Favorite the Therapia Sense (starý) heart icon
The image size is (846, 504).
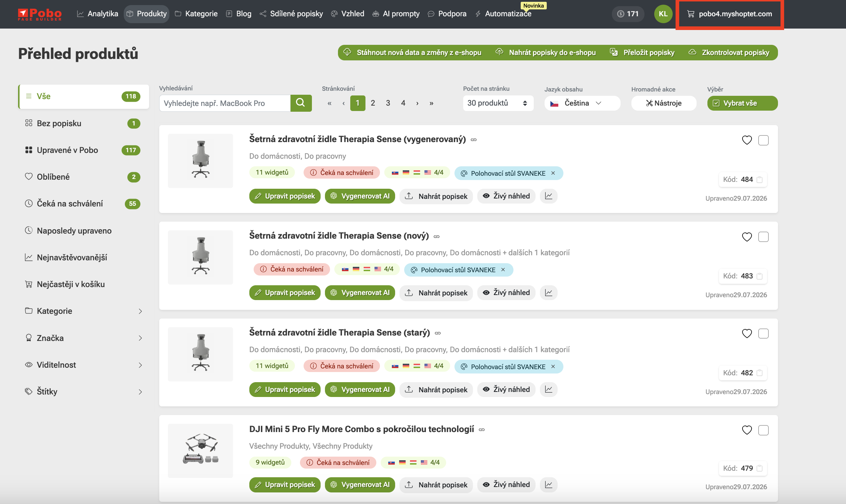pos(747,333)
